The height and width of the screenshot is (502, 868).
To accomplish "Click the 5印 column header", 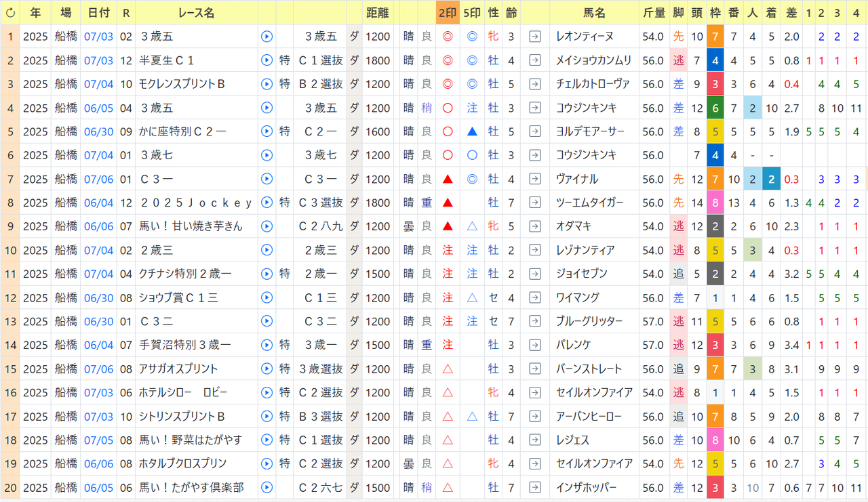I will tap(472, 12).
